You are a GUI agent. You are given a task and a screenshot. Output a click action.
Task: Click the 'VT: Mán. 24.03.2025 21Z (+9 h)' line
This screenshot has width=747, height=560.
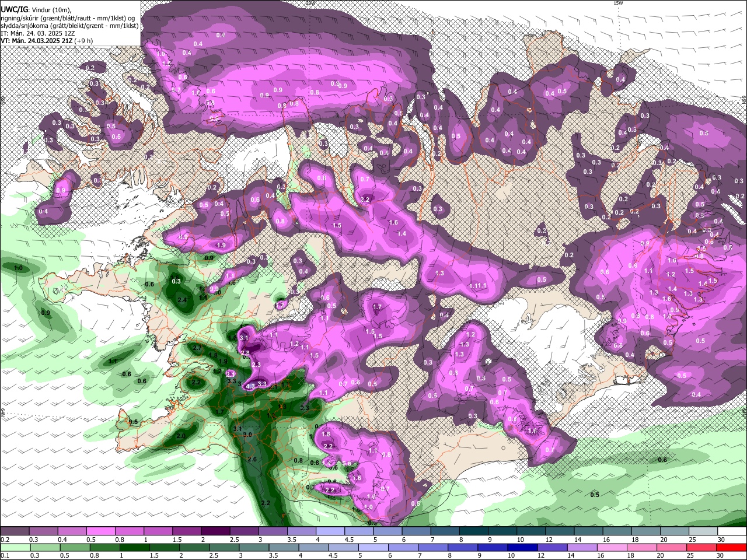coord(47,41)
